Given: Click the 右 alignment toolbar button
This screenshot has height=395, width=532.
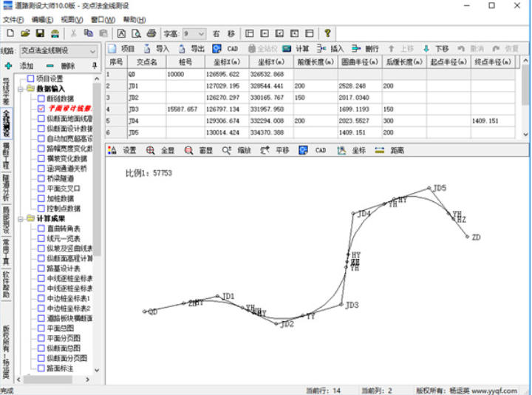Looking at the screenshot, I should point(216,33).
